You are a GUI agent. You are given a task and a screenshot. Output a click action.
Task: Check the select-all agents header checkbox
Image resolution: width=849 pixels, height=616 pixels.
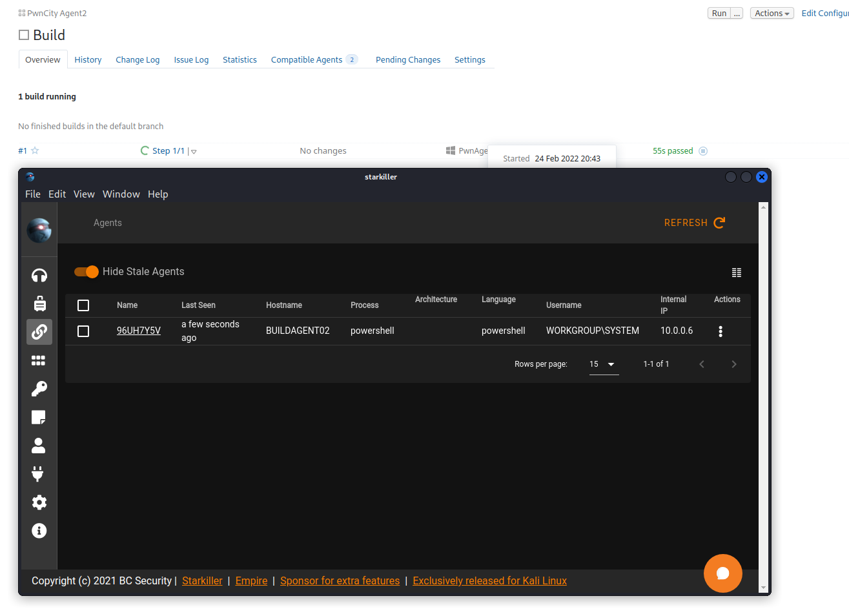[x=83, y=305]
